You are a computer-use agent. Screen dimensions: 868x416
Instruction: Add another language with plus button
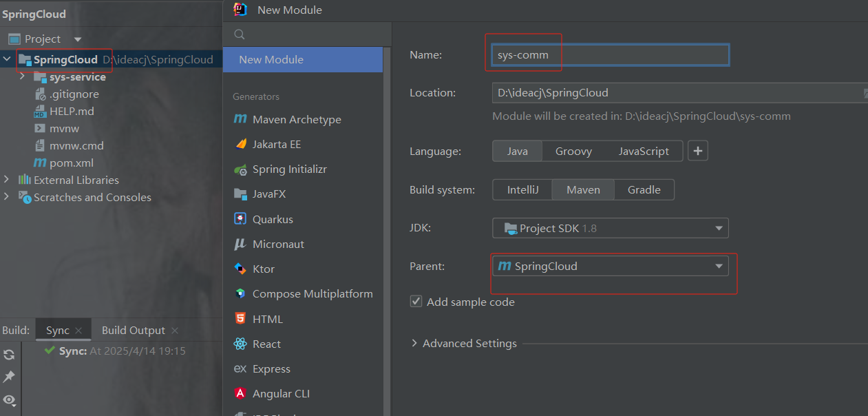697,151
